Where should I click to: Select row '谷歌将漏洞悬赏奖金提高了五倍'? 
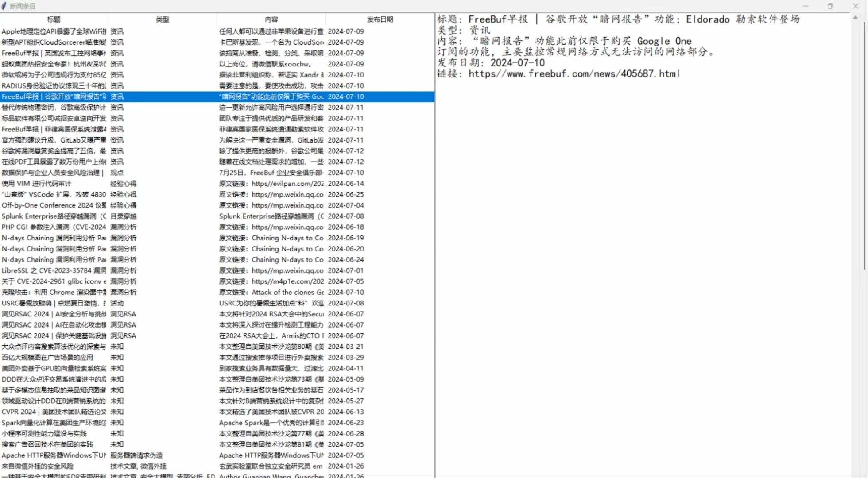pos(217,151)
